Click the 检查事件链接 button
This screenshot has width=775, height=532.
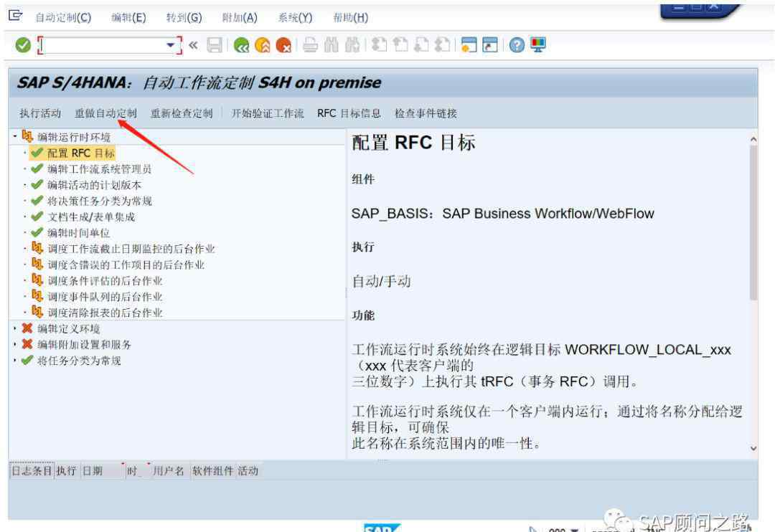[x=426, y=113]
